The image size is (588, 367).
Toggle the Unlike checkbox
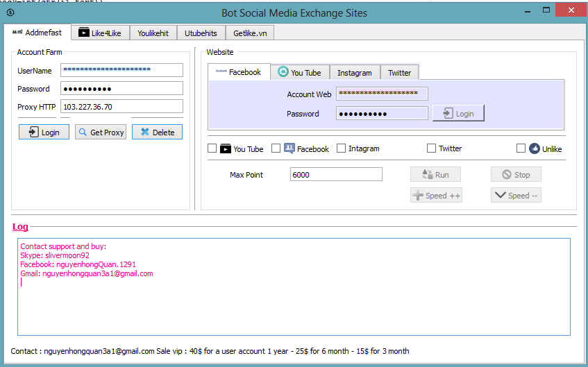(x=521, y=148)
